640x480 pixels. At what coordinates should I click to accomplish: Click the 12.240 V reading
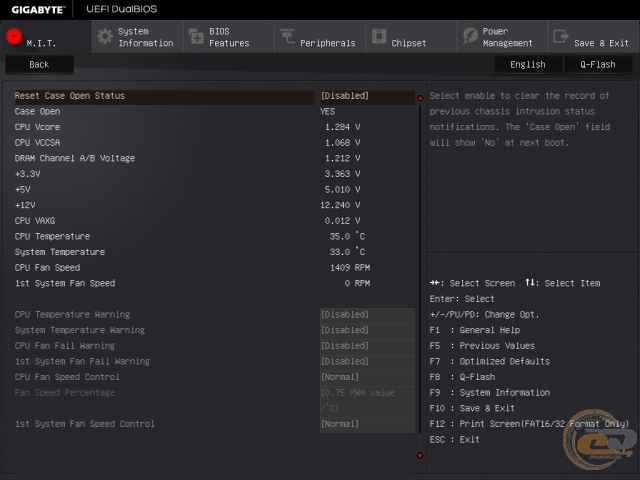pos(340,205)
